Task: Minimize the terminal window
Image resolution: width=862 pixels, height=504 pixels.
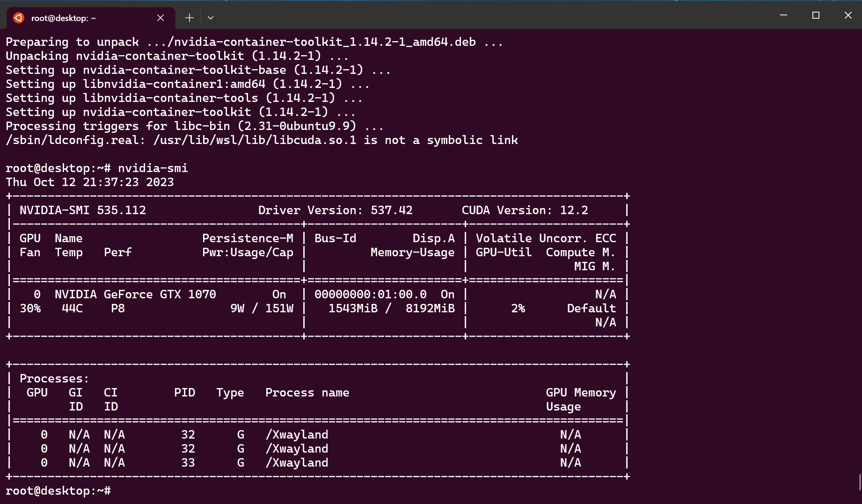Action: [784, 15]
